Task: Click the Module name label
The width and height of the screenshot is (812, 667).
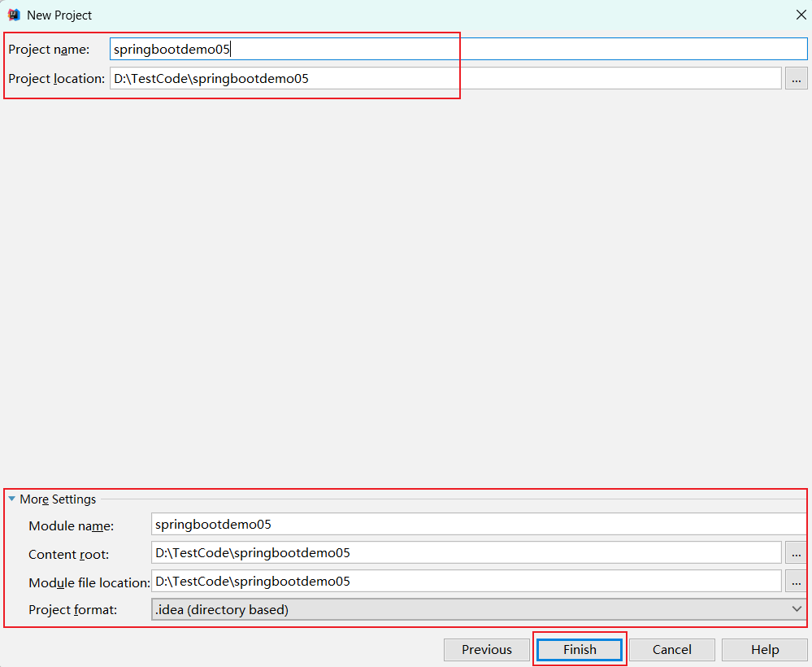Action: point(71,525)
